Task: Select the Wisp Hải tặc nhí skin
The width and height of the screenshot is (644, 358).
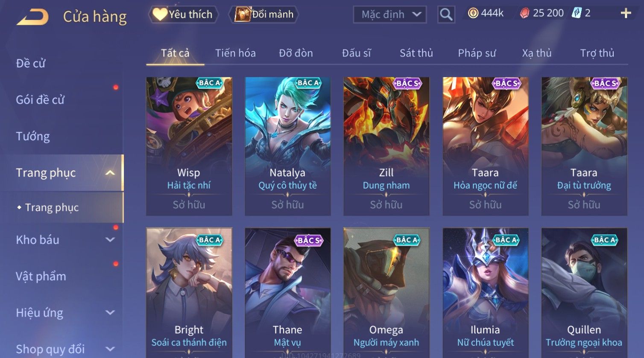Action: pos(189,146)
